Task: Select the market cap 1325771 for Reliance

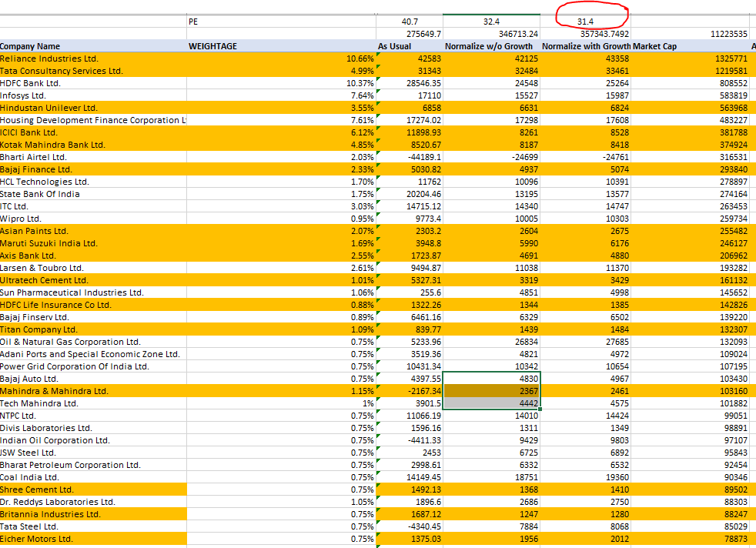Action: tap(724, 58)
